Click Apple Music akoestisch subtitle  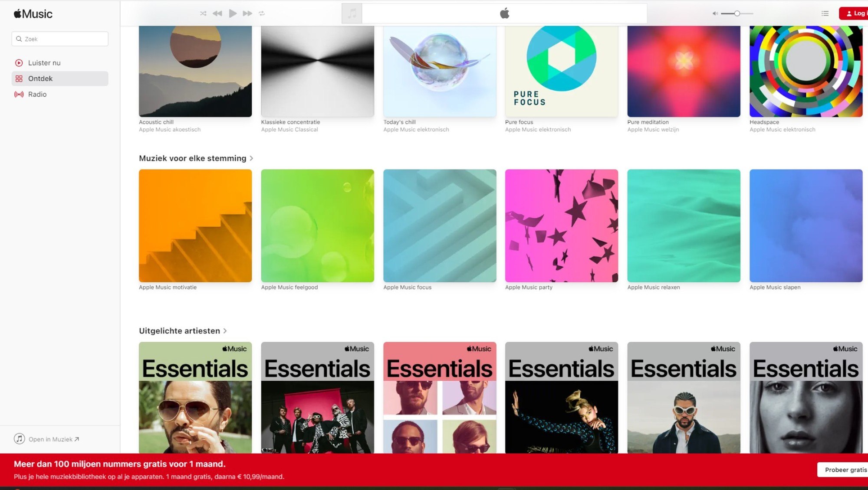click(x=170, y=130)
